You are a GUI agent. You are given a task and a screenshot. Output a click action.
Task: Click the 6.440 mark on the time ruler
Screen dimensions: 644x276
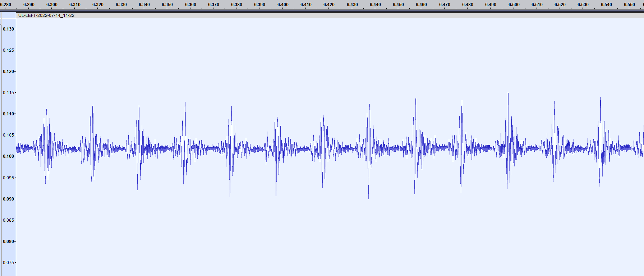coord(375,5)
